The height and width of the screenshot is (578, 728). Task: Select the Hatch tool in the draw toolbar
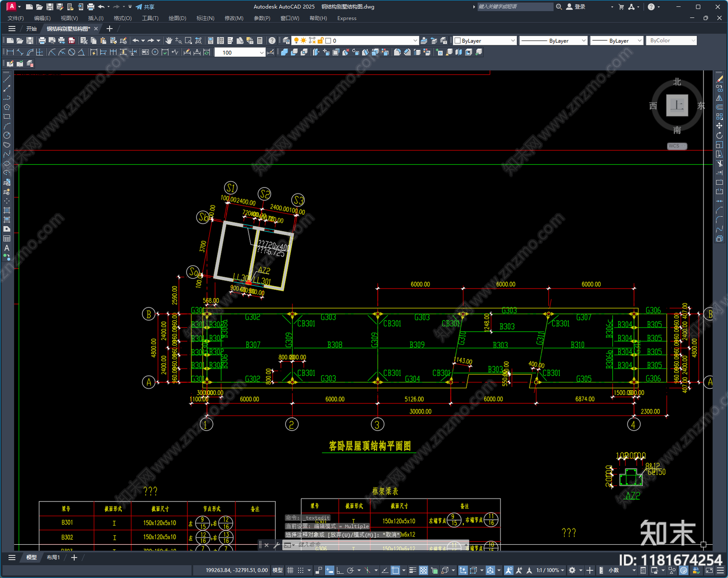point(7,210)
